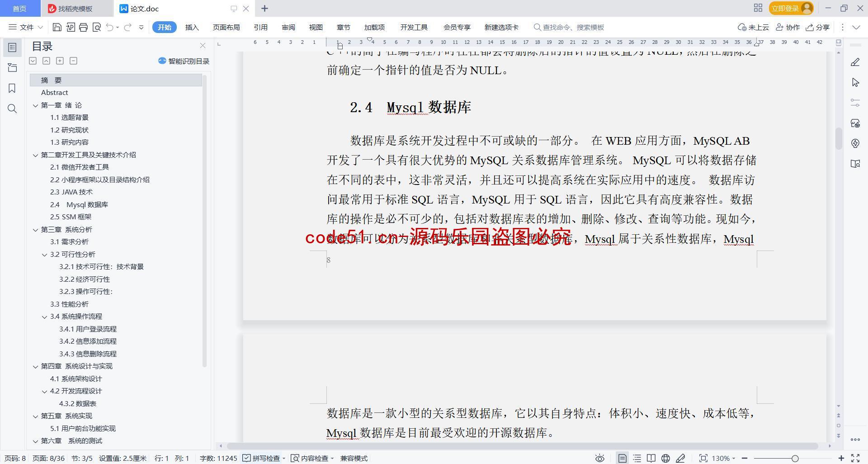Click the search command input field
The height and width of the screenshot is (464, 868).
pos(573,27)
